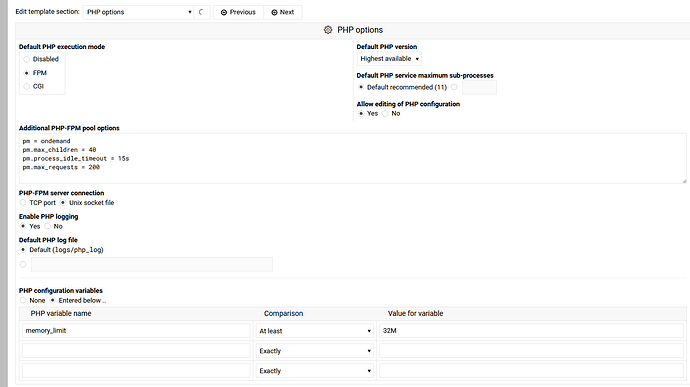Select custom PHP log file radio button
This screenshot has width=690, height=387.
click(x=23, y=264)
